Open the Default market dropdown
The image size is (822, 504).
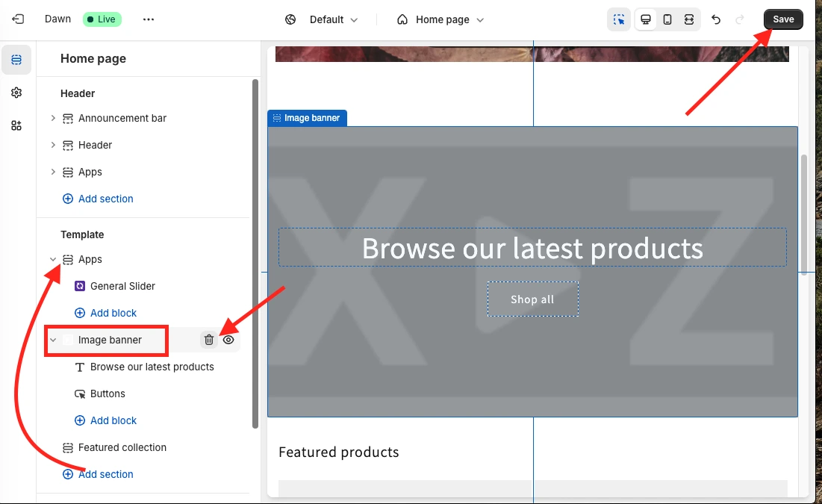click(x=333, y=19)
